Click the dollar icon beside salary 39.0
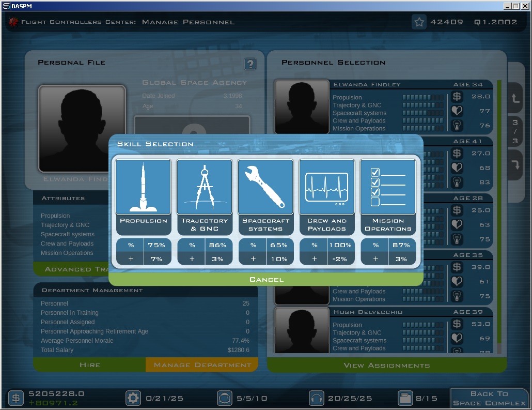The height and width of the screenshot is (410, 532). pyautogui.click(x=457, y=267)
